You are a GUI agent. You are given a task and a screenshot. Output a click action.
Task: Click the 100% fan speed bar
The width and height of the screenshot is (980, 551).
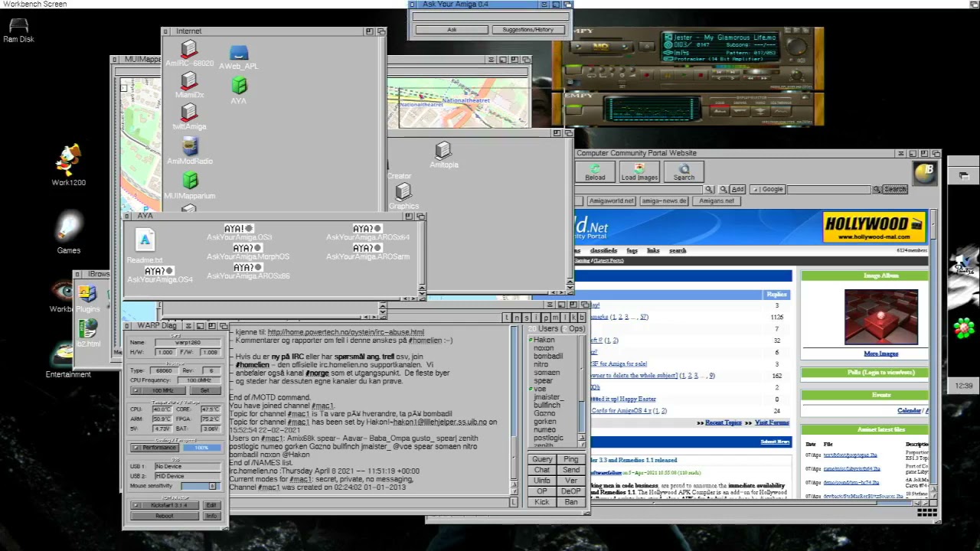(201, 448)
